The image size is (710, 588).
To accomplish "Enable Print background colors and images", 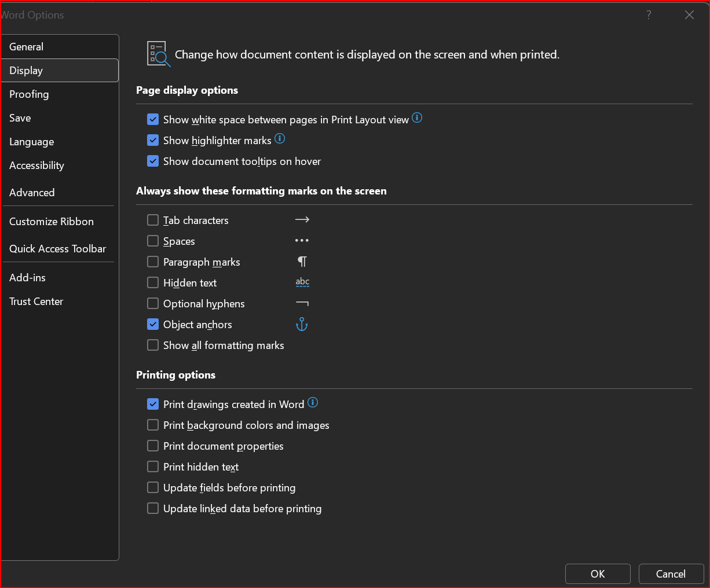I will pyautogui.click(x=153, y=425).
